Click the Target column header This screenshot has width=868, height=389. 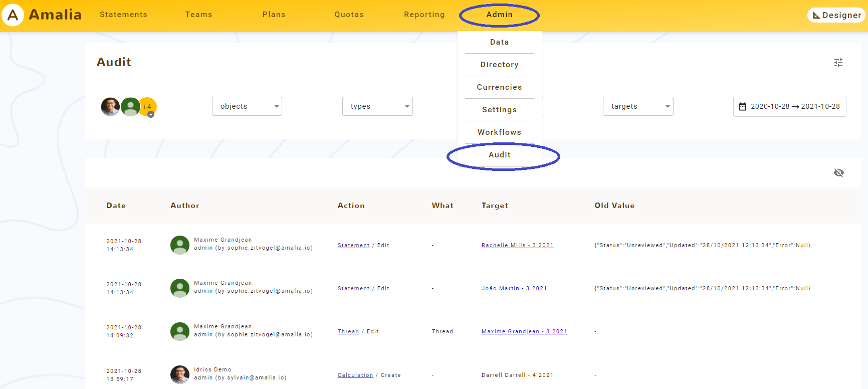click(x=495, y=206)
